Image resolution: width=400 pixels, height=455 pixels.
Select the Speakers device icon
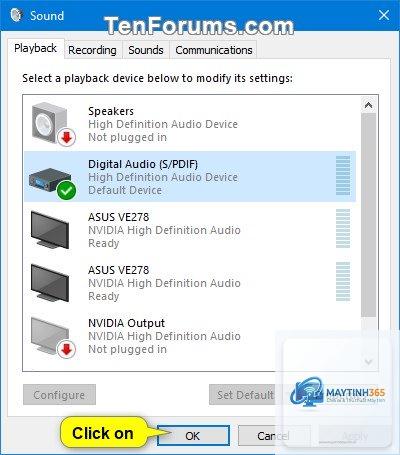(53, 124)
